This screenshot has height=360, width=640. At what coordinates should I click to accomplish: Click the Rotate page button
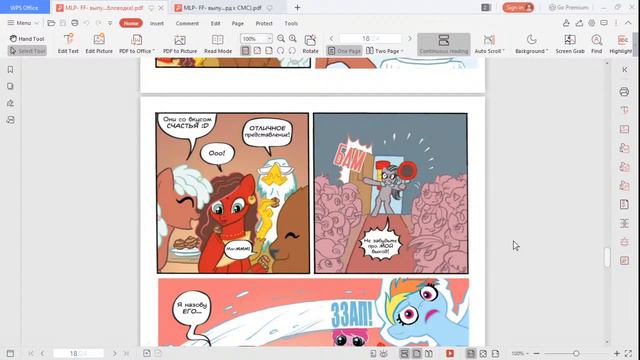tap(310, 44)
